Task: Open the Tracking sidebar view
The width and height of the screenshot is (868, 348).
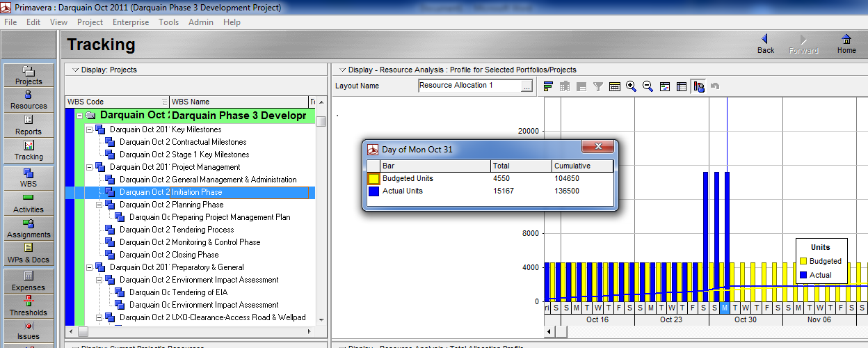Action: (29, 150)
